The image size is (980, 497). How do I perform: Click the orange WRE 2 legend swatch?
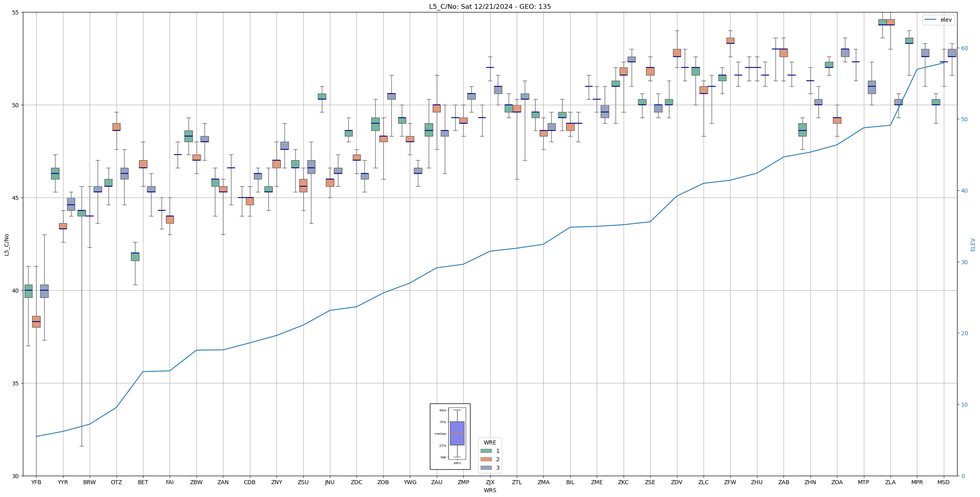click(486, 459)
